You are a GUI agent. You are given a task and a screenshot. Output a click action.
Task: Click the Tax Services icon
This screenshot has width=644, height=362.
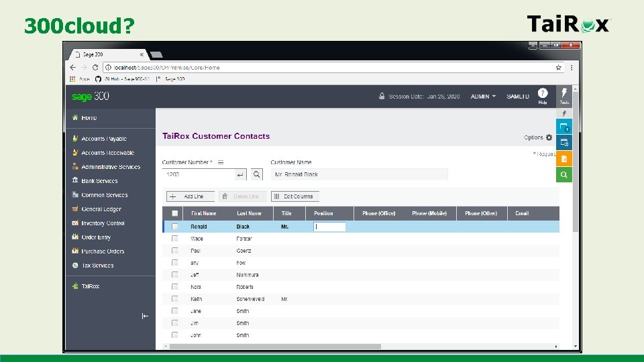75,265
